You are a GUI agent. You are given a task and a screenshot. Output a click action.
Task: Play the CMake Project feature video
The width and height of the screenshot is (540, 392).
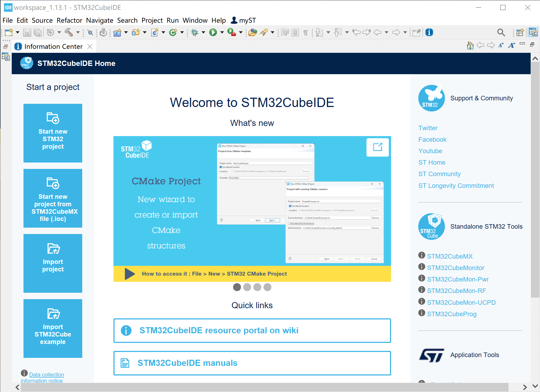pos(129,274)
